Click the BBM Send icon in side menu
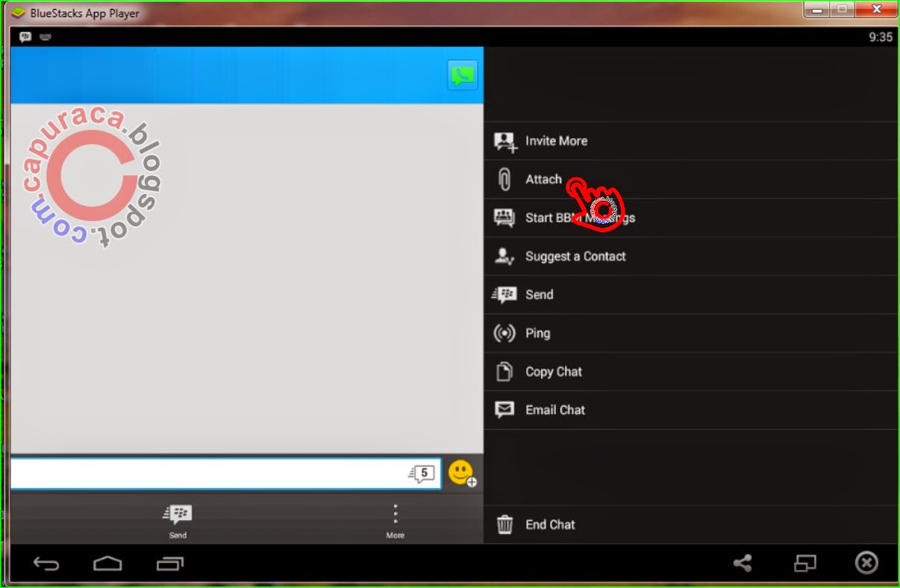Screen dimensions: 900x588 504,295
